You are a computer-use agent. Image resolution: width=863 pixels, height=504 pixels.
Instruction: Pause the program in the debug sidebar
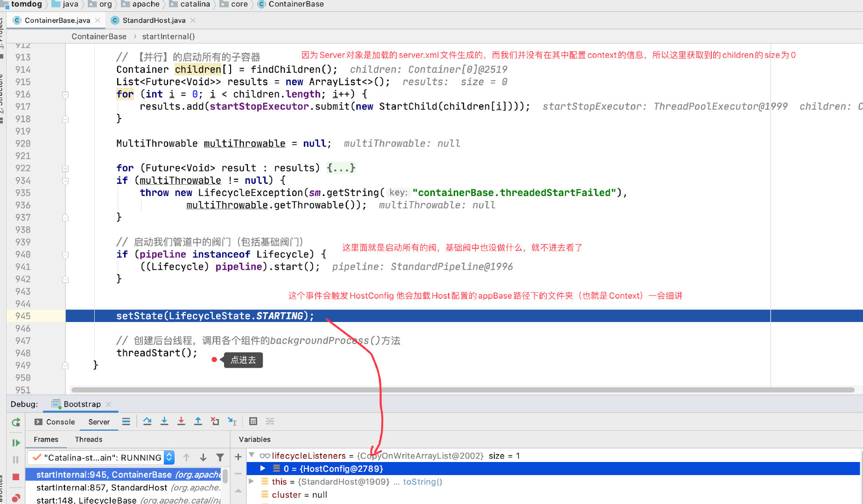tap(16, 460)
